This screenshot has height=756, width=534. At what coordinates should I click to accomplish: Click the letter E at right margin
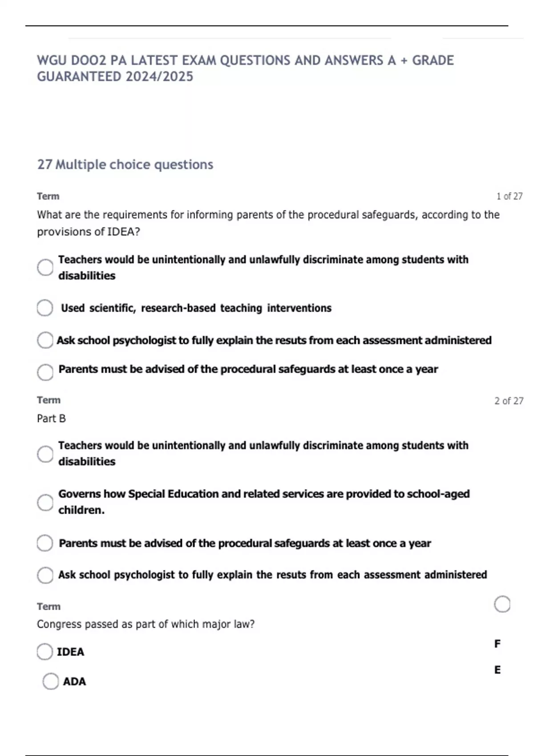tap(498, 670)
